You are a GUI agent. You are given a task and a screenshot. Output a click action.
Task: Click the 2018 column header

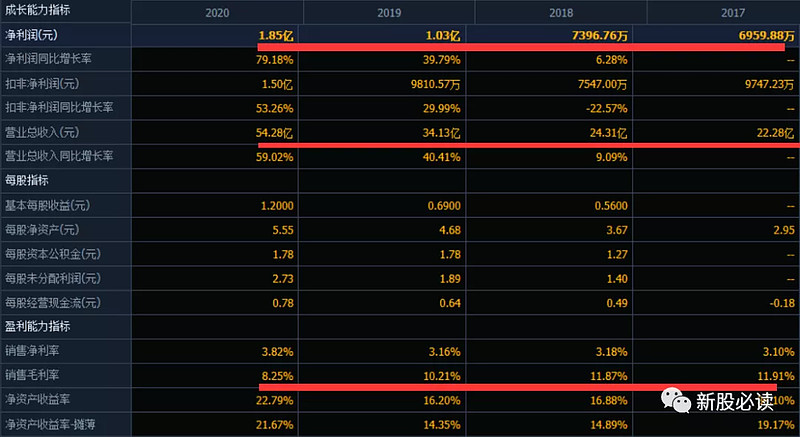pos(560,12)
